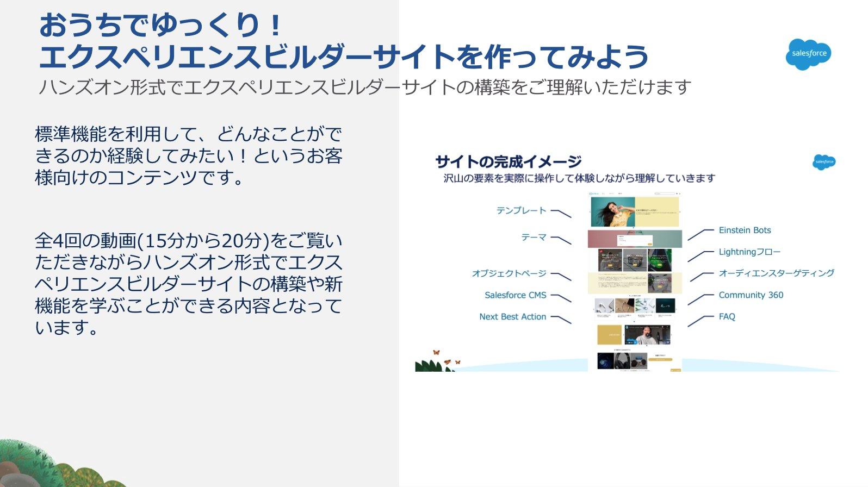Click the 'サイトの完成イメージ' heading
Image resolution: width=868 pixels, height=487 pixels.
(x=509, y=161)
